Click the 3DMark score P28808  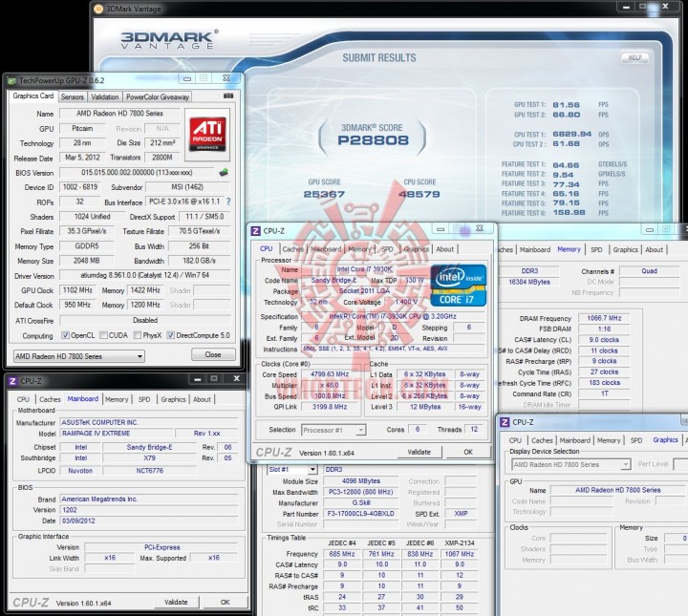coord(373,140)
